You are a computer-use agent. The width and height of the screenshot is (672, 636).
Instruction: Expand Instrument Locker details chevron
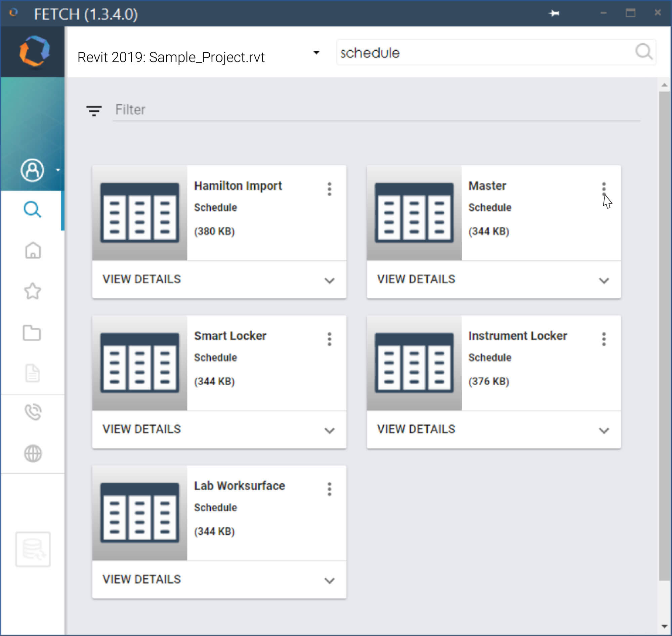click(x=604, y=431)
